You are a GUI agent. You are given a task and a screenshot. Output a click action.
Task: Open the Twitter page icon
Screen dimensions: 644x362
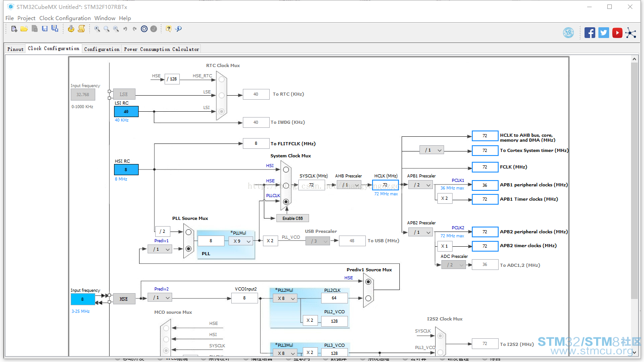tap(604, 33)
